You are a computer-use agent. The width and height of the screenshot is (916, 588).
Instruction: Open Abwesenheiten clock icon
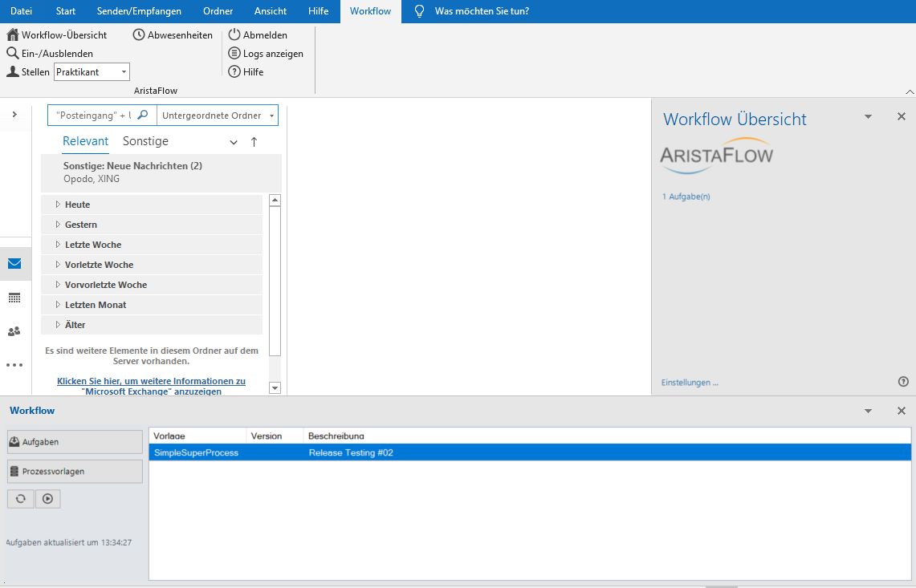[x=139, y=35]
